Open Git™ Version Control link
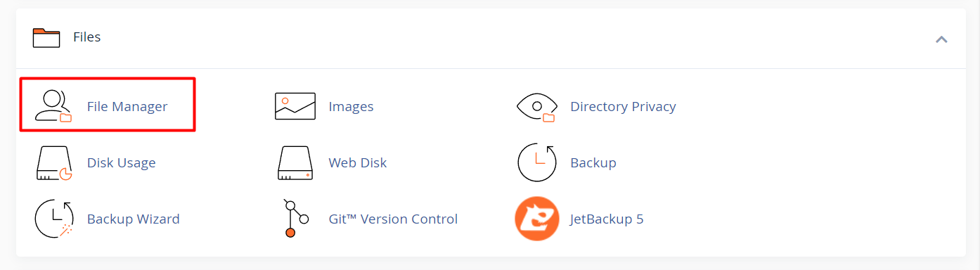The width and height of the screenshot is (980, 270). 393,219
